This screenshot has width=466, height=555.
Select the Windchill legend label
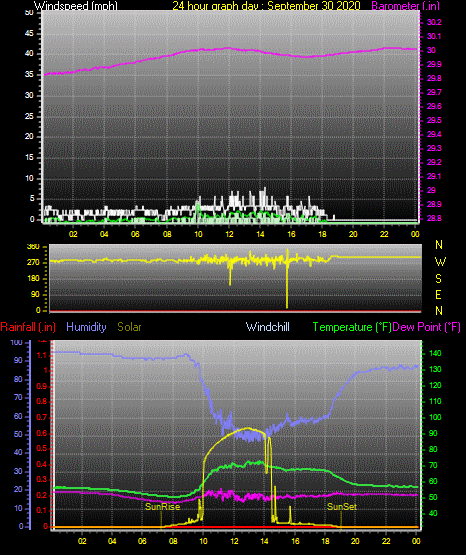[x=267, y=327]
